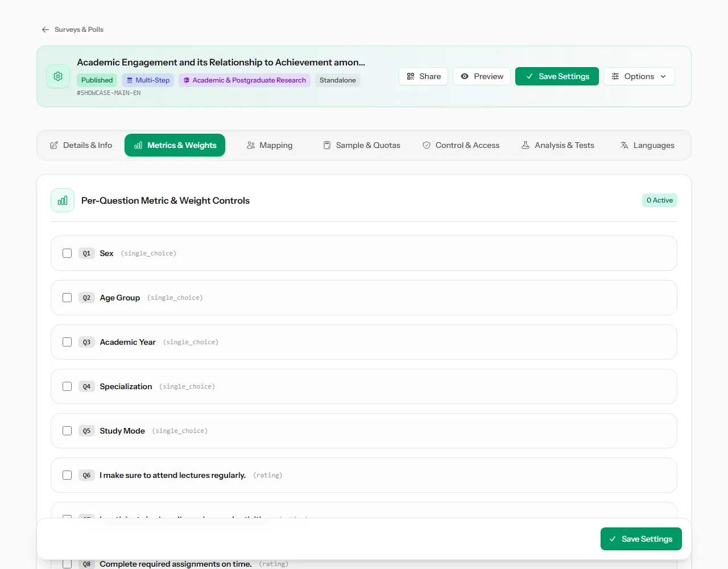Open the Control & Access tab
The width and height of the screenshot is (728, 569).
(461, 145)
